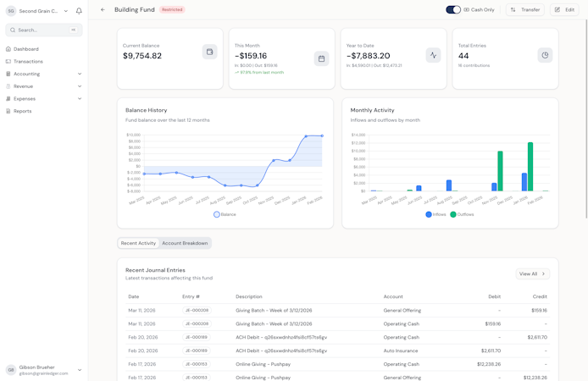Viewport: 588px width, 381px height.
Task: Toggle the Cash Only switch off
Action: pos(453,10)
